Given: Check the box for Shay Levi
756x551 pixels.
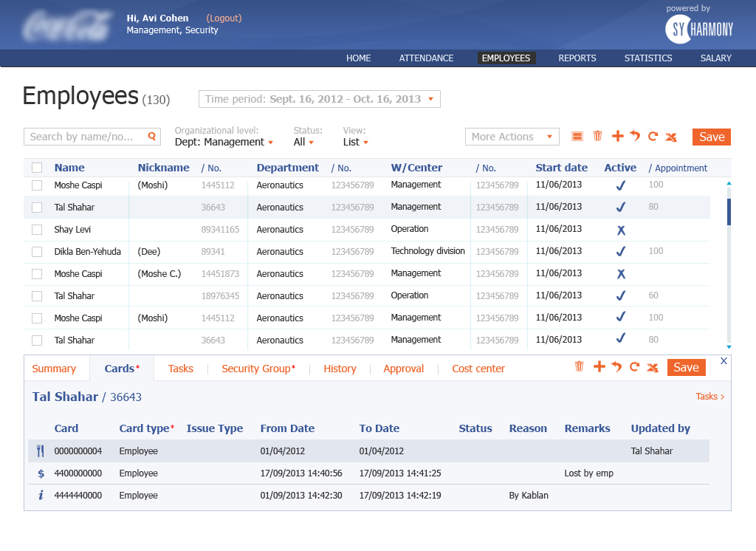Looking at the screenshot, I should tap(37, 230).
